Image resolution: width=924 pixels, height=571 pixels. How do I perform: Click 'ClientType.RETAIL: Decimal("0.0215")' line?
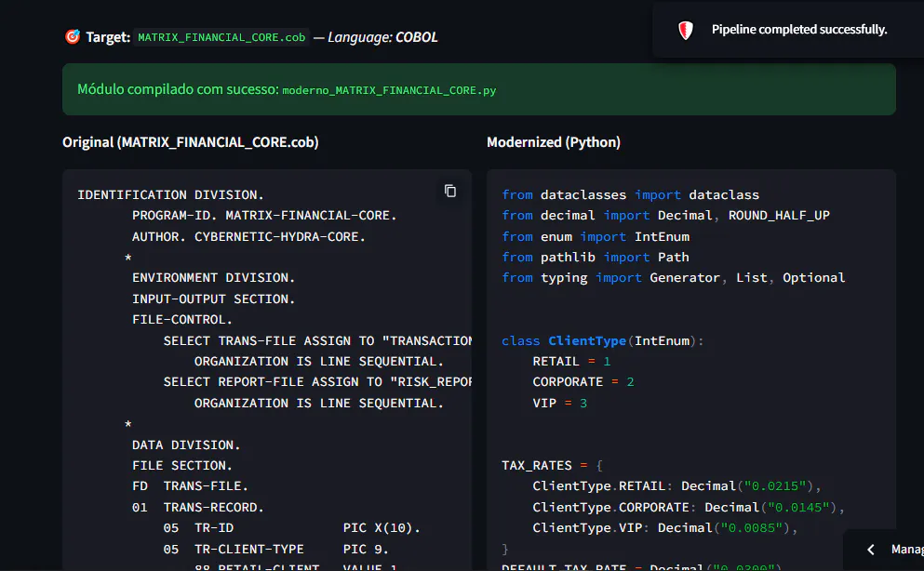pyautogui.click(x=677, y=486)
